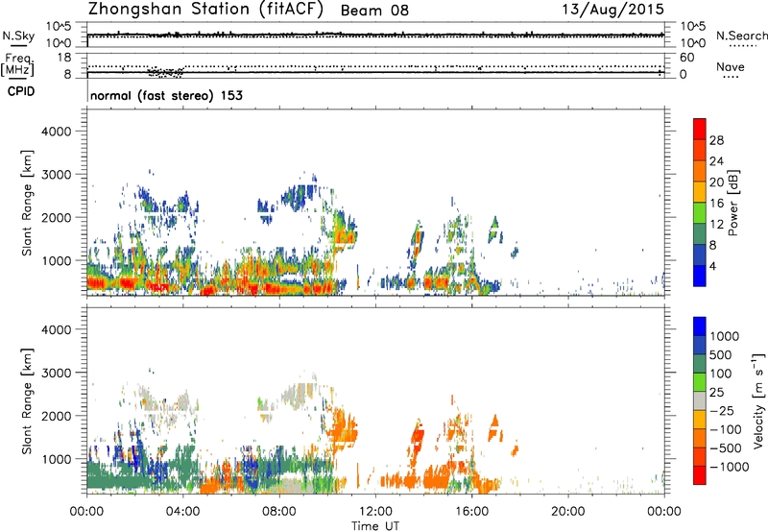Click the Velocity colorbar segment between 100 and 500
Image resolution: width=768 pixels, height=532 pixels.
point(700,364)
